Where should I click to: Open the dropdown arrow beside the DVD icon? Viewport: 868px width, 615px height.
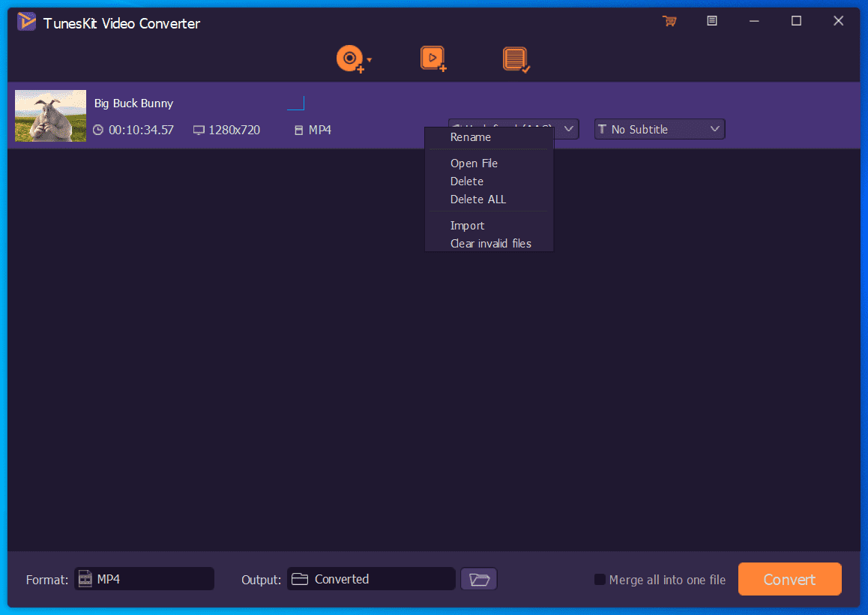[x=370, y=59]
